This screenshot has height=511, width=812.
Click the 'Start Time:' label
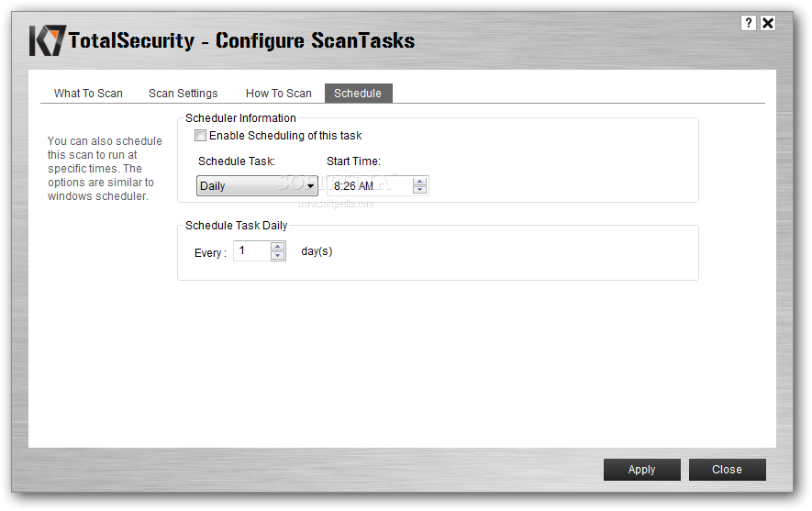click(353, 161)
